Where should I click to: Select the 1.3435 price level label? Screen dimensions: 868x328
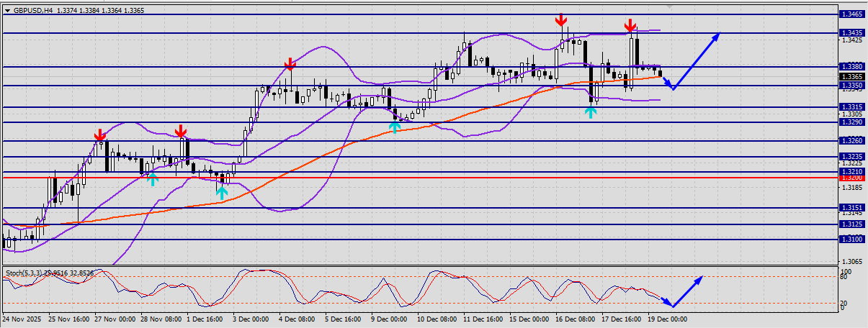[x=852, y=33]
